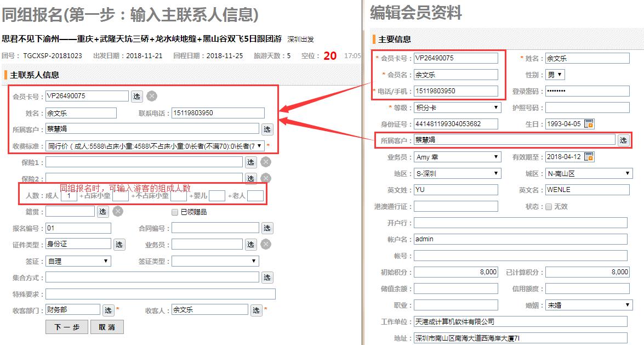Clear the 籍贯 field using its X icon
Viewport: 644px width, 345px height.
118,211
